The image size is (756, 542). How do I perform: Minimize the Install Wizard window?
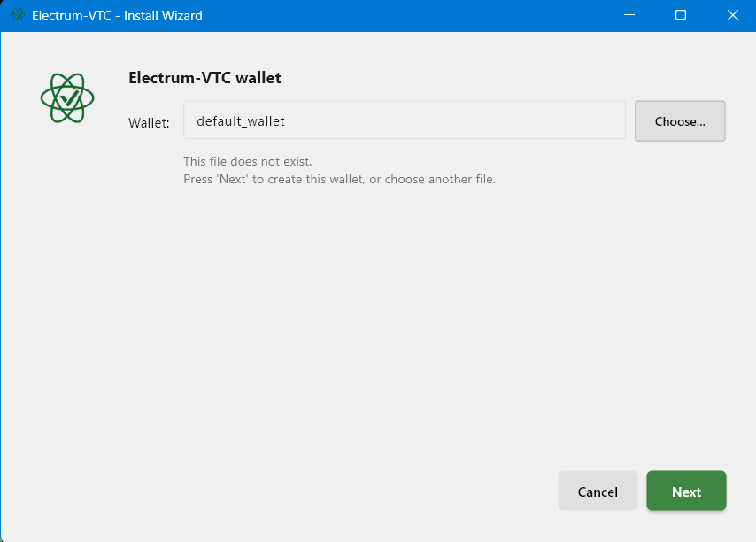tap(629, 15)
